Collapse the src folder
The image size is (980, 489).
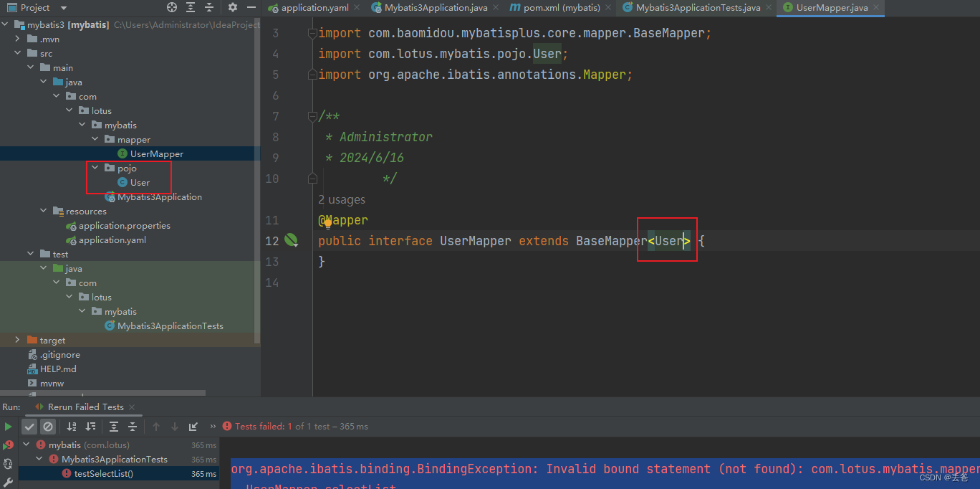pos(17,53)
